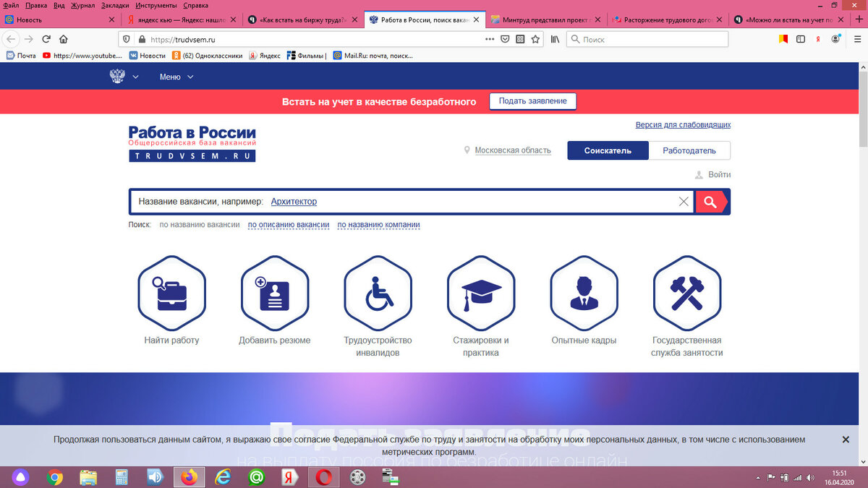This screenshot has height=488, width=868.
Task: Search по описанию вакансии
Action: (x=289, y=225)
